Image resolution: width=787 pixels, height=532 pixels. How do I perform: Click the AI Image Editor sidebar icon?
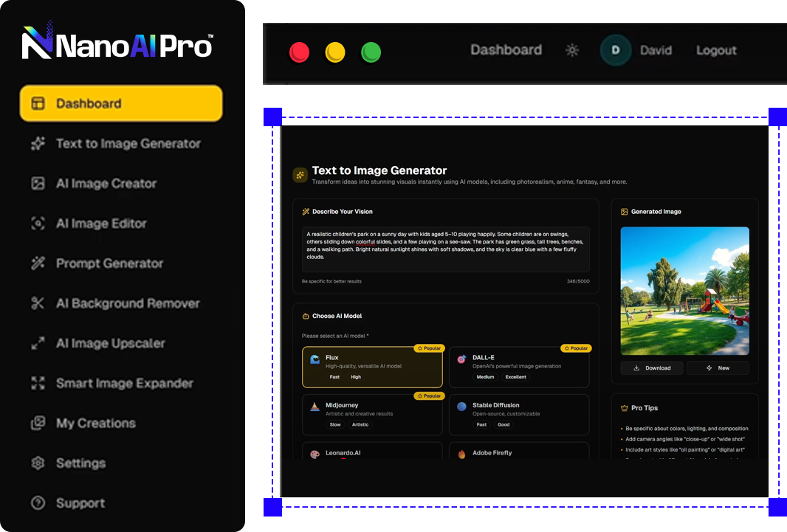tap(38, 224)
